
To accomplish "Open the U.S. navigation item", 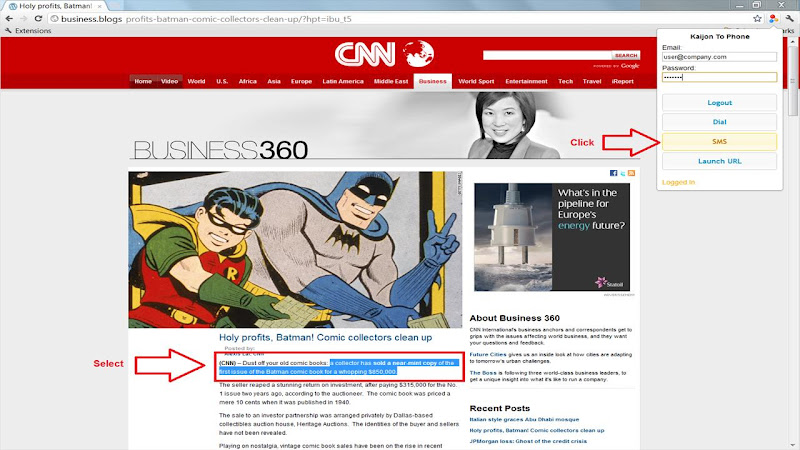I will click(222, 81).
